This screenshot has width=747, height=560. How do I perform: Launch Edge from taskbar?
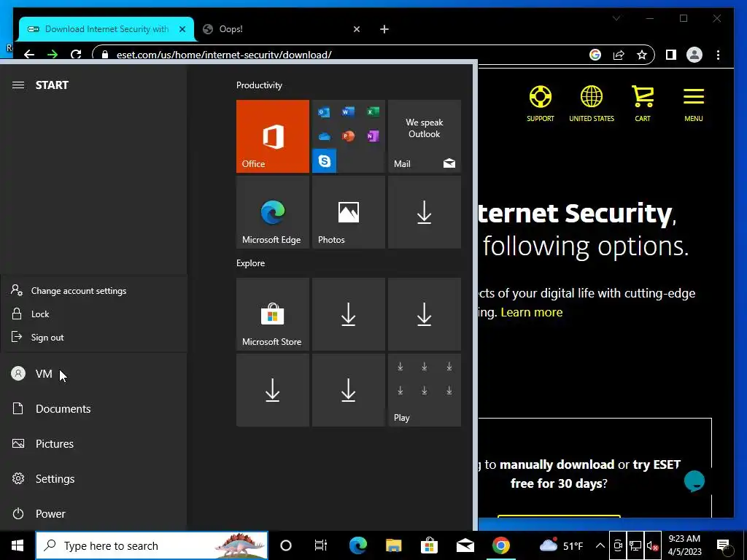[357, 545]
